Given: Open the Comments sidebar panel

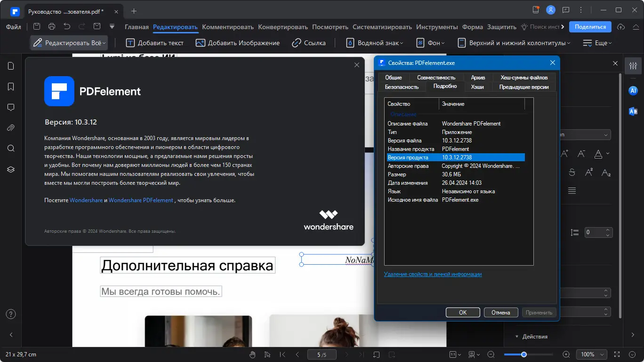Looking at the screenshot, I should click(11, 107).
